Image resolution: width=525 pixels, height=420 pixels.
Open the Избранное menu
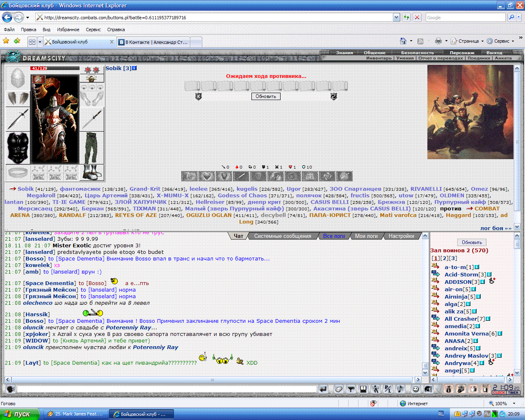(x=68, y=30)
